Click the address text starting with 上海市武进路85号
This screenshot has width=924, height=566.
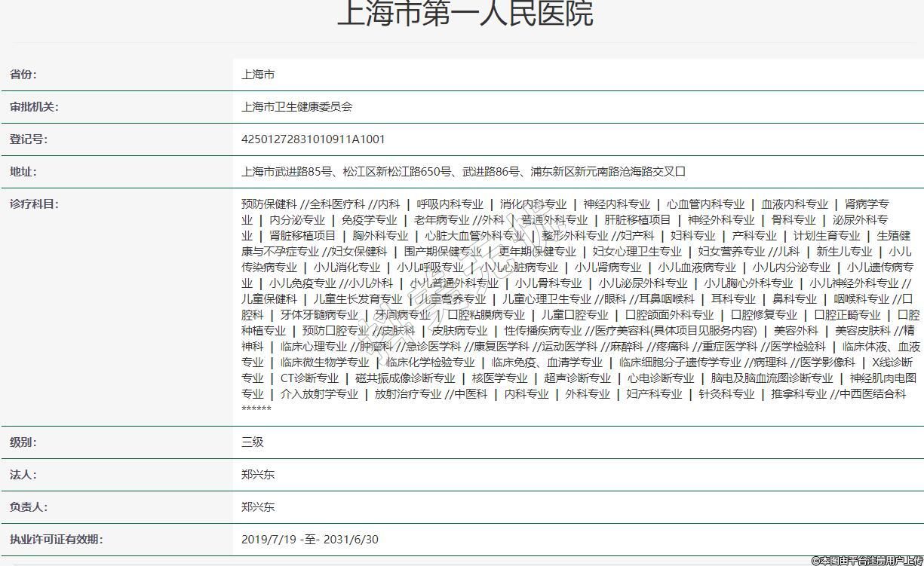463,172
